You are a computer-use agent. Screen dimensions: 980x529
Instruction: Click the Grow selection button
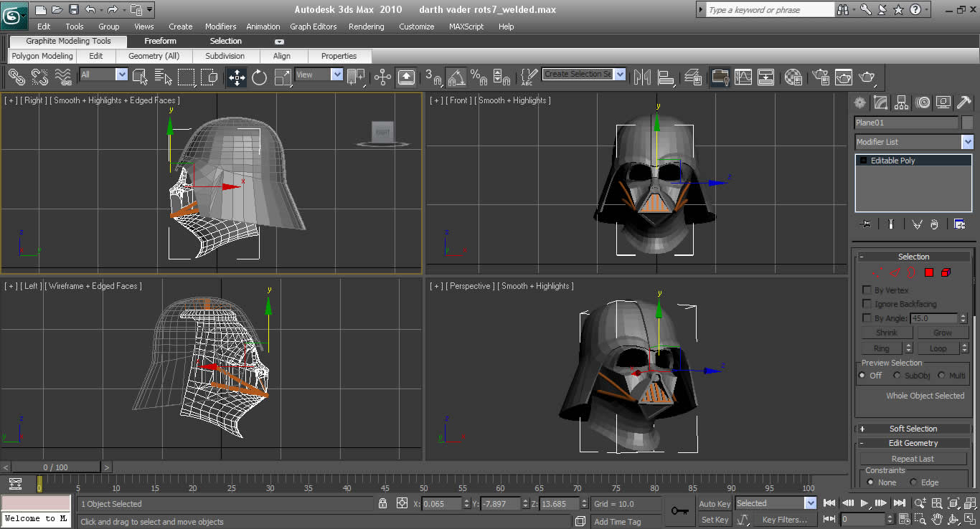tap(942, 333)
